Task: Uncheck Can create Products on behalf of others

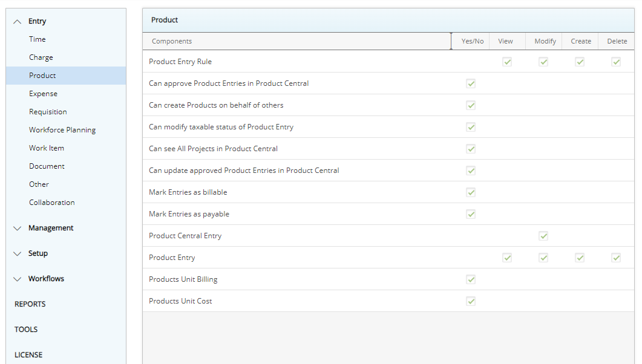Action: (x=471, y=105)
